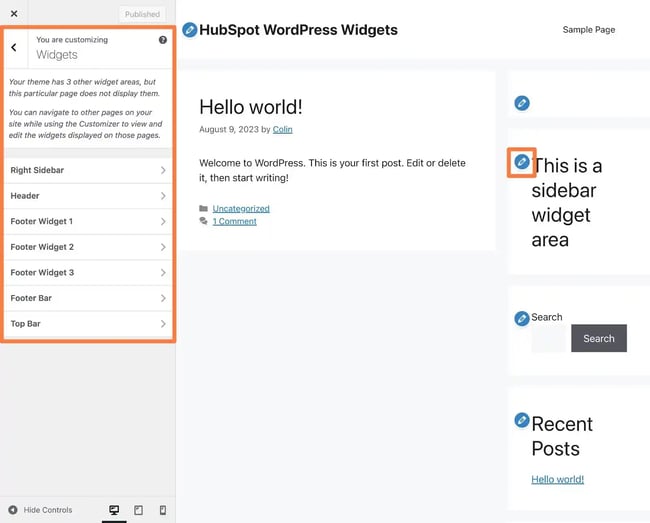Open the Header widget area
The image size is (650, 523).
(88, 196)
